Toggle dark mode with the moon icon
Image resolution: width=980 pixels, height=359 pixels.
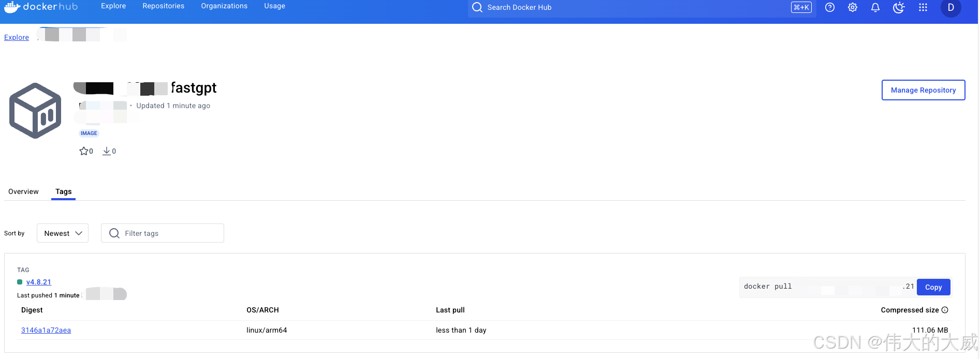(x=899, y=7)
